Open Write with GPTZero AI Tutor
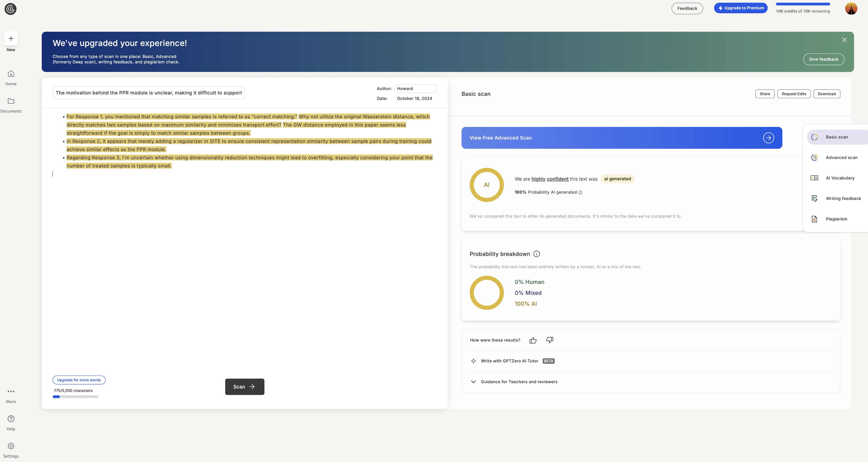The image size is (868, 462). tap(509, 361)
